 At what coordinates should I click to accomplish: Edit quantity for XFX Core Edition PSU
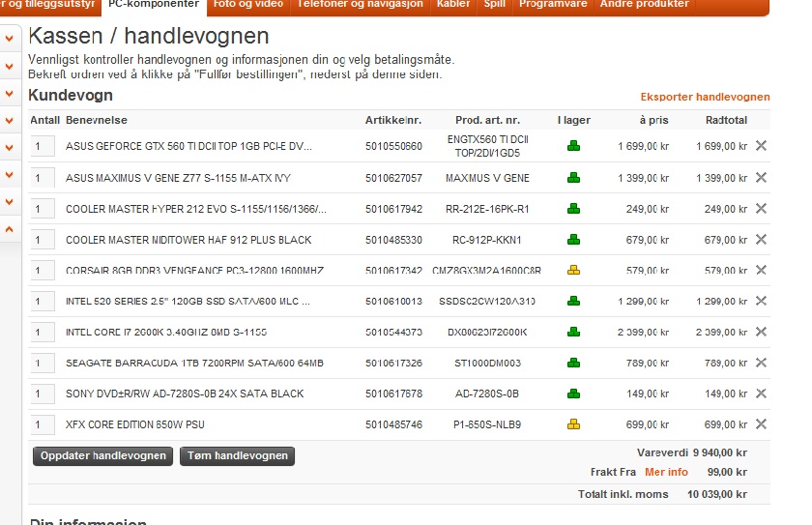[x=43, y=424]
